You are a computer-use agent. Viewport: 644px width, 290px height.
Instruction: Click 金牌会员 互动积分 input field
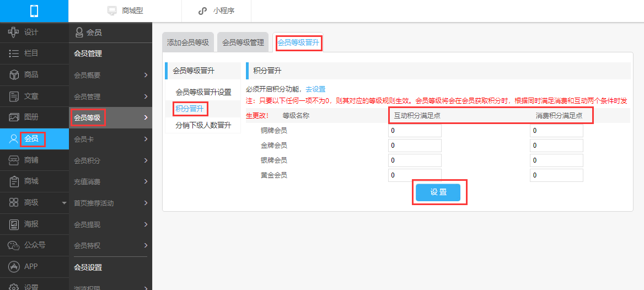(x=415, y=146)
